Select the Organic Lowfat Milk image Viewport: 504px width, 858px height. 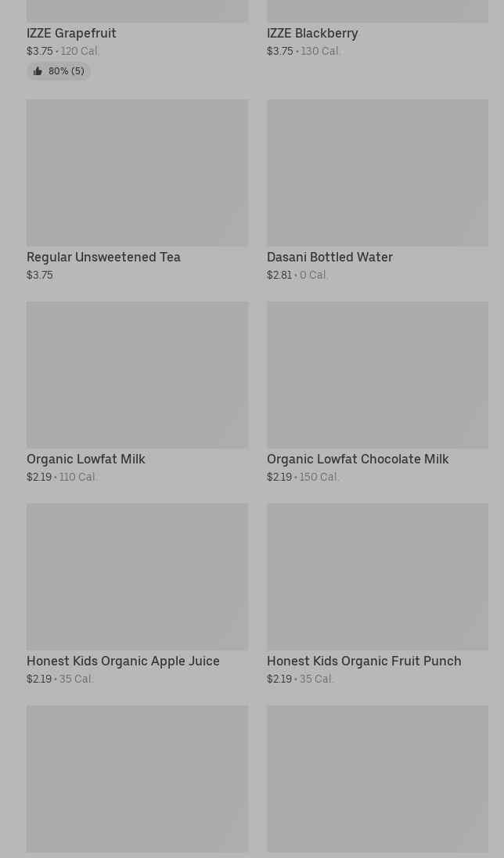click(138, 375)
